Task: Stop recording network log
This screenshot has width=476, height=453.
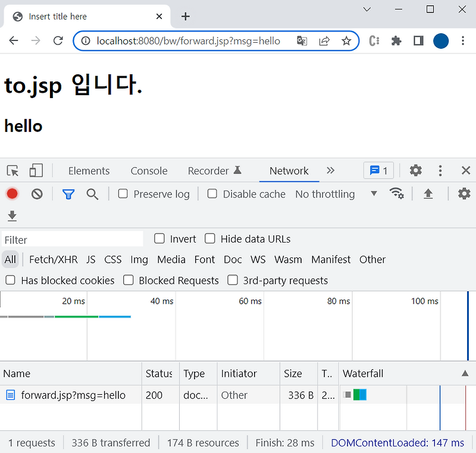Action: [x=12, y=194]
